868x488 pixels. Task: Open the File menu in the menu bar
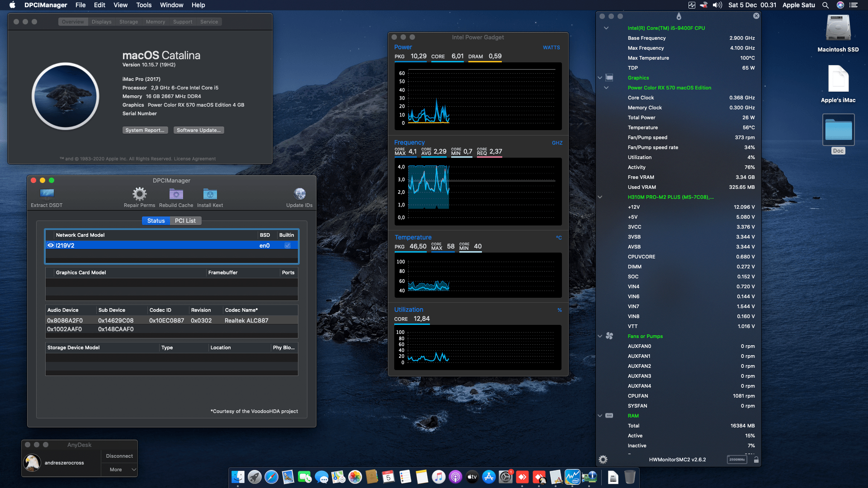pyautogui.click(x=80, y=5)
